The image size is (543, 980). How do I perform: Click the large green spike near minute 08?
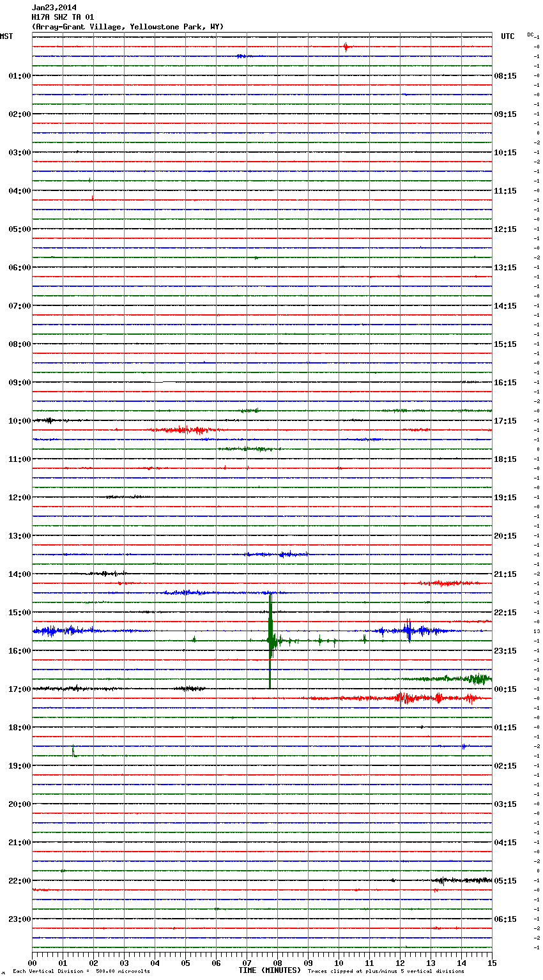(271, 641)
